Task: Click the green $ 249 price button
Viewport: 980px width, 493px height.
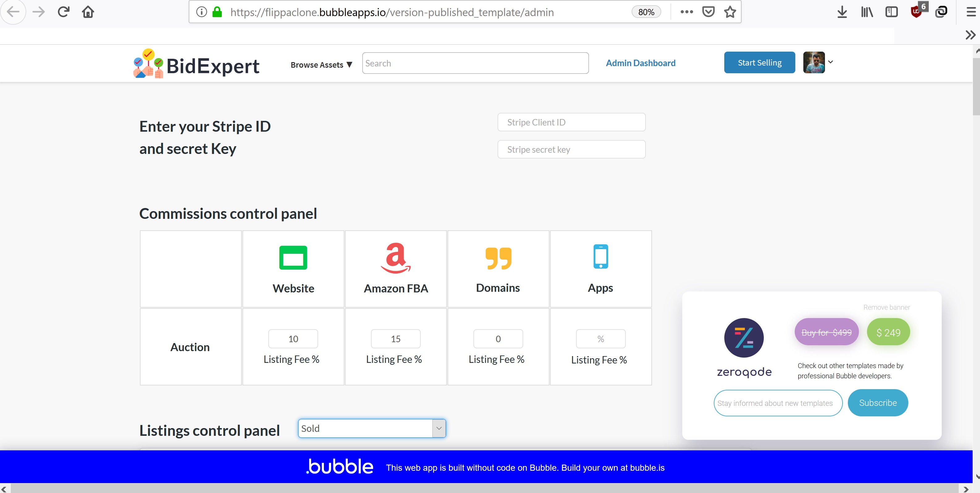Action: tap(888, 332)
